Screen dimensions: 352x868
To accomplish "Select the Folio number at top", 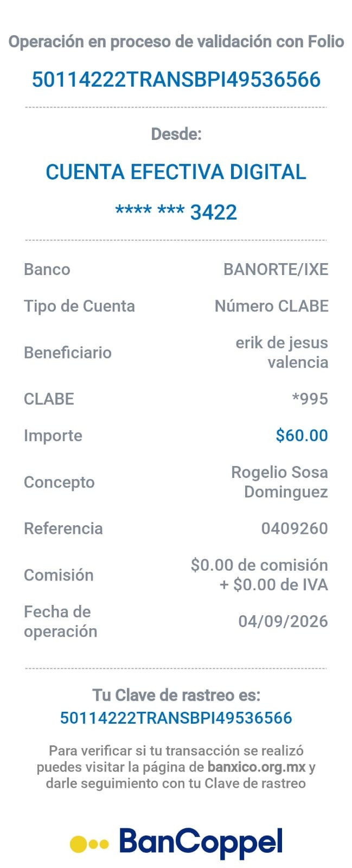I will point(176,80).
